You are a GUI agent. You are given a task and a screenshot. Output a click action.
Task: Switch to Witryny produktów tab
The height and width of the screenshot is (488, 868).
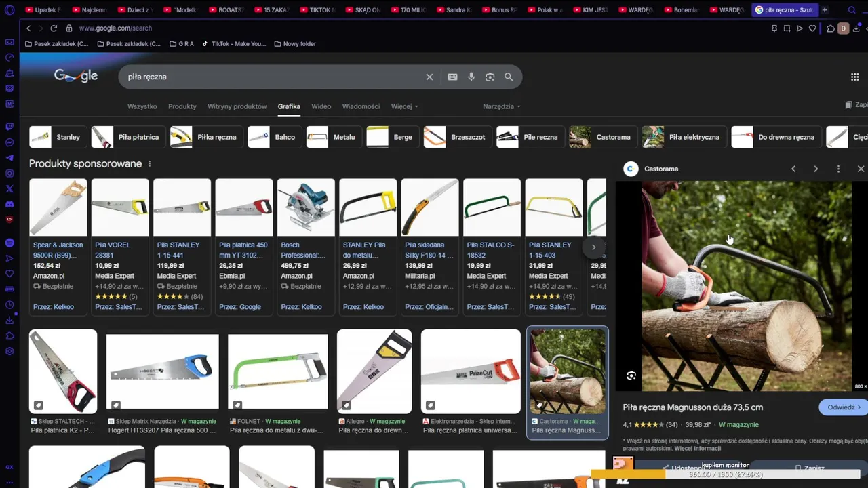pyautogui.click(x=237, y=106)
